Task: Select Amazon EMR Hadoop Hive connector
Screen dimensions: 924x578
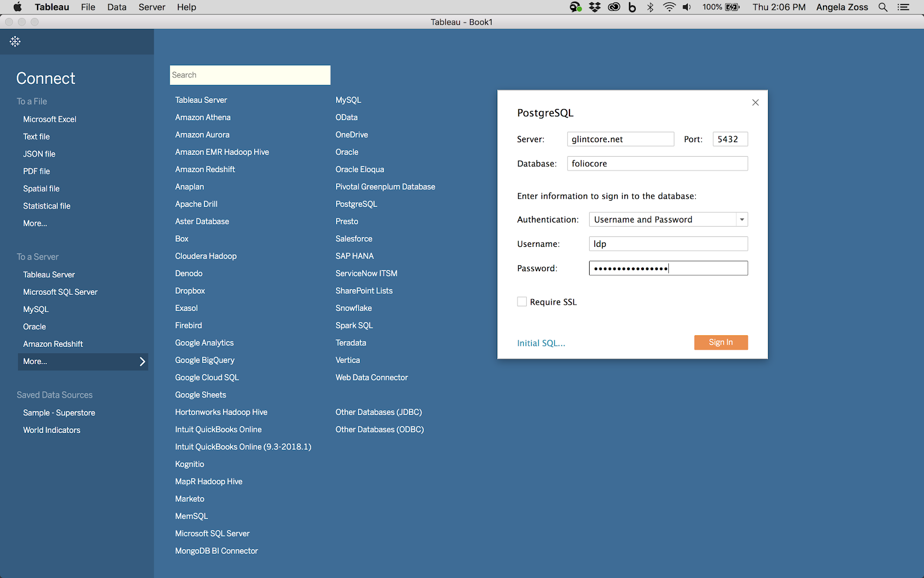Action: pyautogui.click(x=222, y=152)
